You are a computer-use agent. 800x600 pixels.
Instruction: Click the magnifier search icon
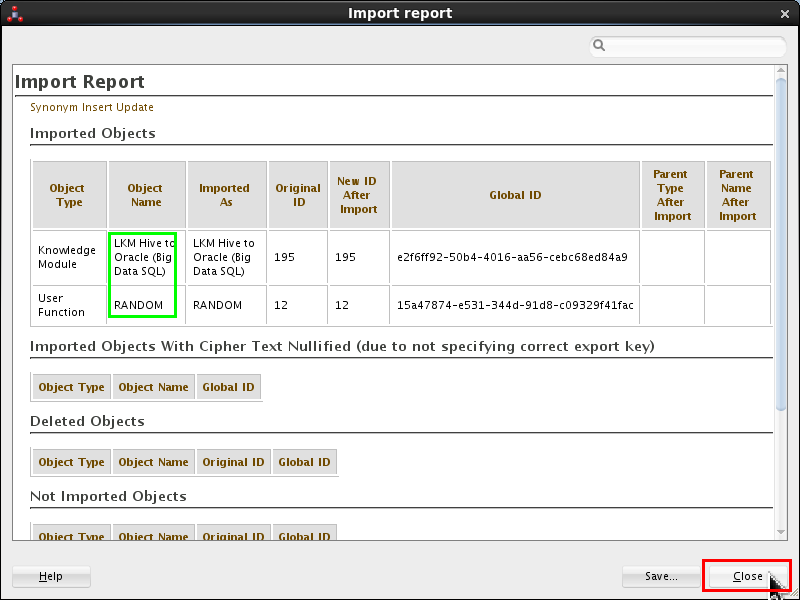click(599, 46)
